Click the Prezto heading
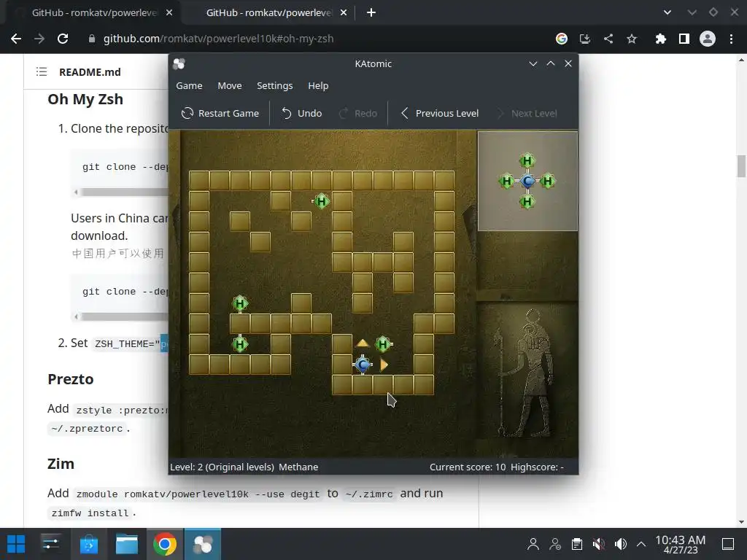This screenshot has height=560, width=747. pyautogui.click(x=71, y=379)
